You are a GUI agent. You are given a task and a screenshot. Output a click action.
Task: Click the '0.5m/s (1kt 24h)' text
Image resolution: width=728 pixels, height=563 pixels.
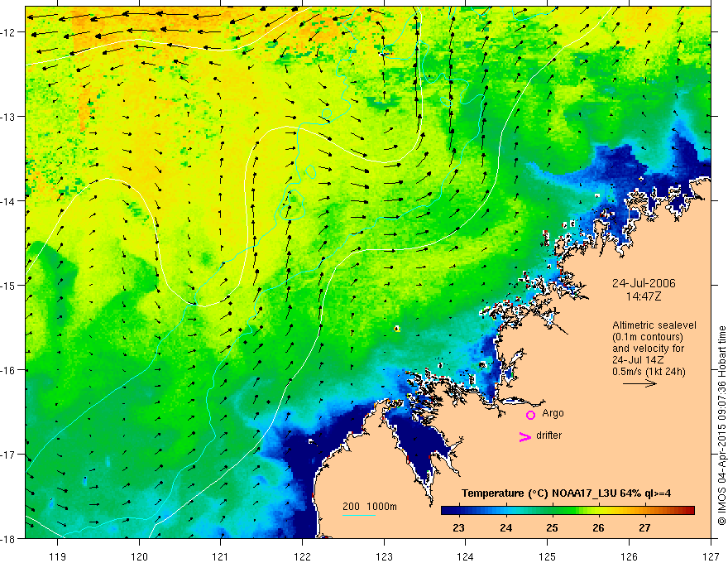[649, 372]
